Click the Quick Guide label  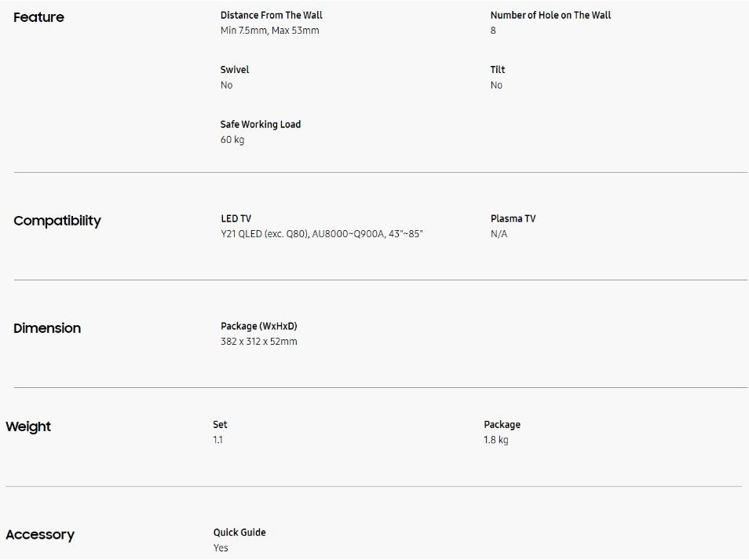point(239,533)
